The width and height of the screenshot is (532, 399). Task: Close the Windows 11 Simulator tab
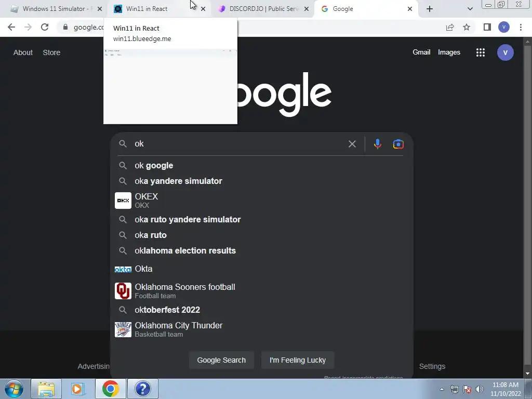[100, 9]
